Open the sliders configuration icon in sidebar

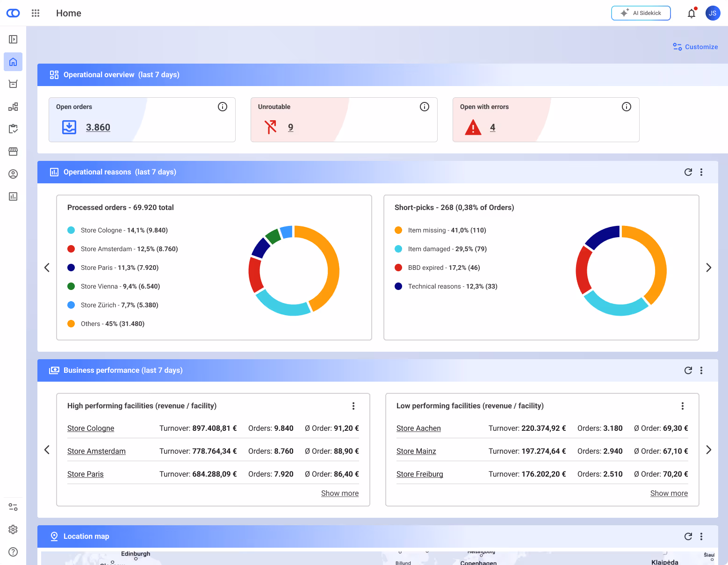(x=13, y=507)
